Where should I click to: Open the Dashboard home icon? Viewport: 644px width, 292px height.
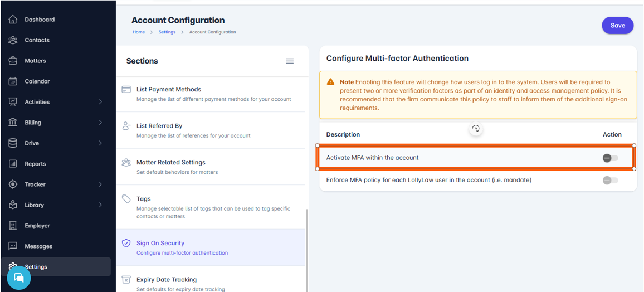coord(13,20)
